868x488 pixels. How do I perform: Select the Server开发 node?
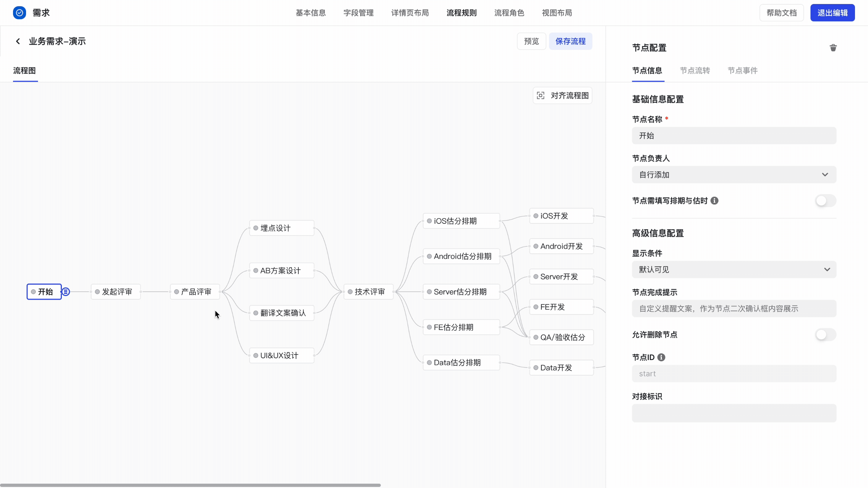(x=562, y=277)
